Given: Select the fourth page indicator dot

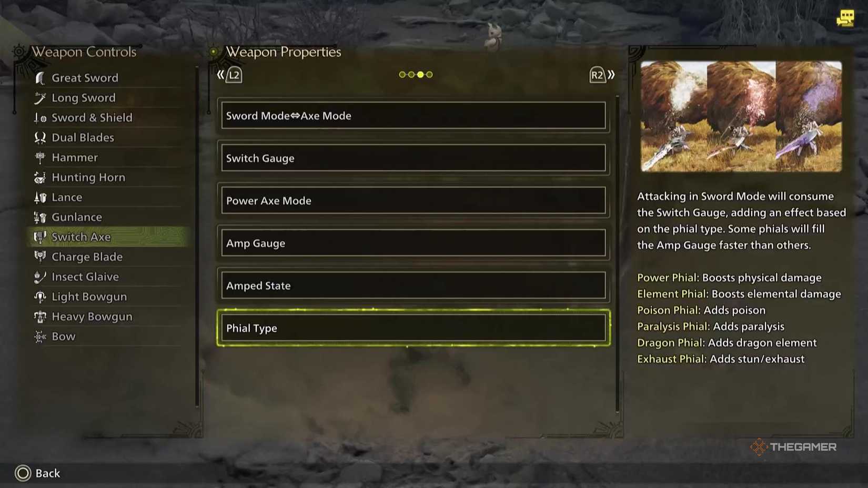Looking at the screenshot, I should click(x=429, y=75).
